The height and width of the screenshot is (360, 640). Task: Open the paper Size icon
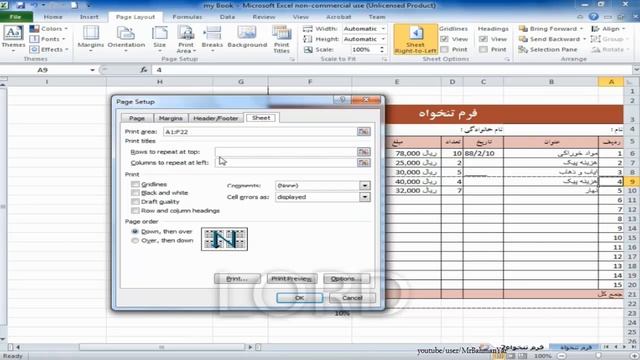(160, 33)
